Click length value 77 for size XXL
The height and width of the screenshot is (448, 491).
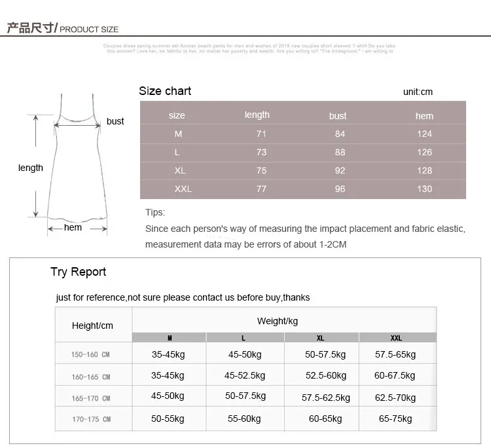coord(261,189)
